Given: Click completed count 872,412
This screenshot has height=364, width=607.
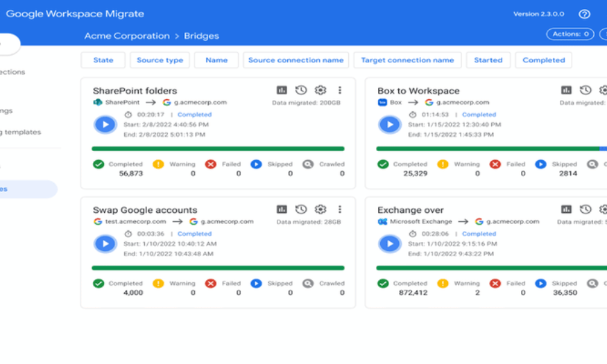Looking at the screenshot, I should (x=413, y=293).
